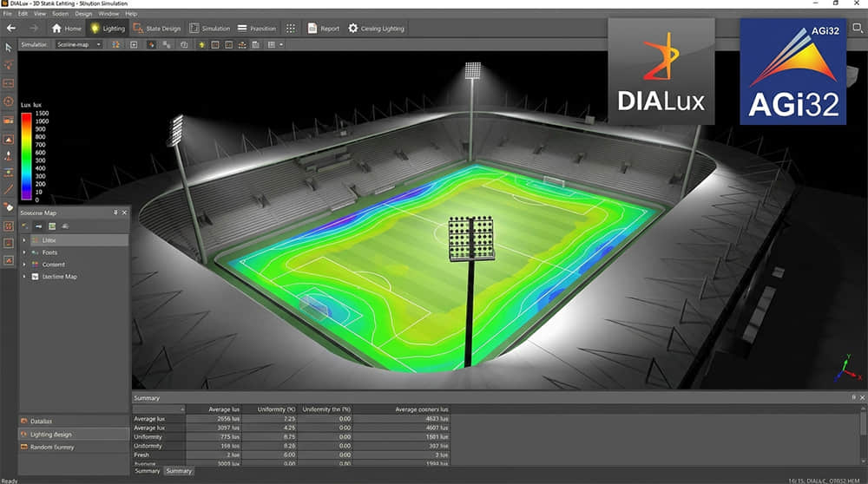The image size is (868, 484).
Task: Click the blue bar icon in Scene Map toolbar
Action: 39,226
